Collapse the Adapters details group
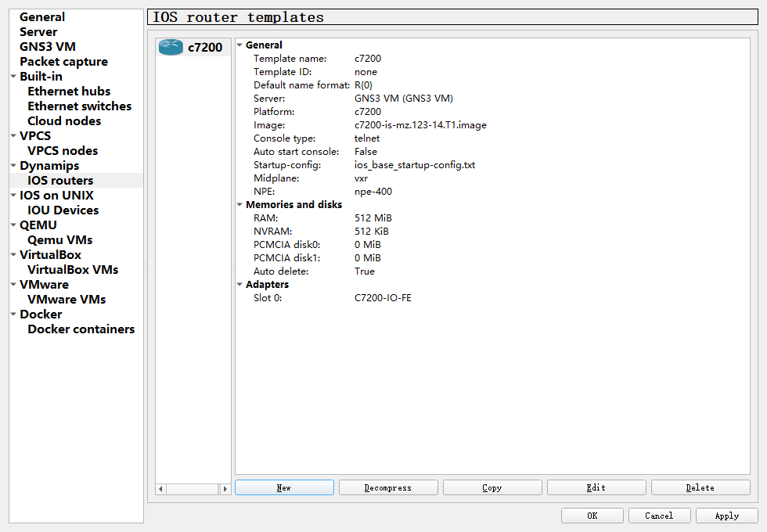Screen dimensions: 767x532 coord(239,284)
